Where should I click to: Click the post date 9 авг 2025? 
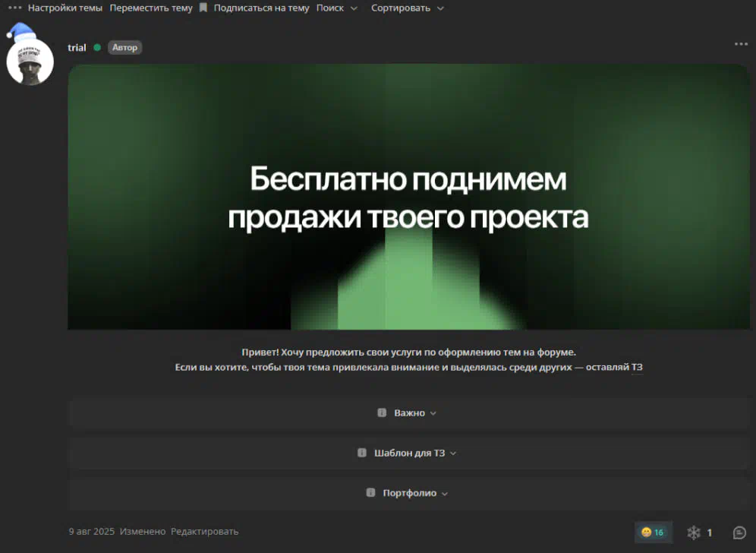click(92, 531)
